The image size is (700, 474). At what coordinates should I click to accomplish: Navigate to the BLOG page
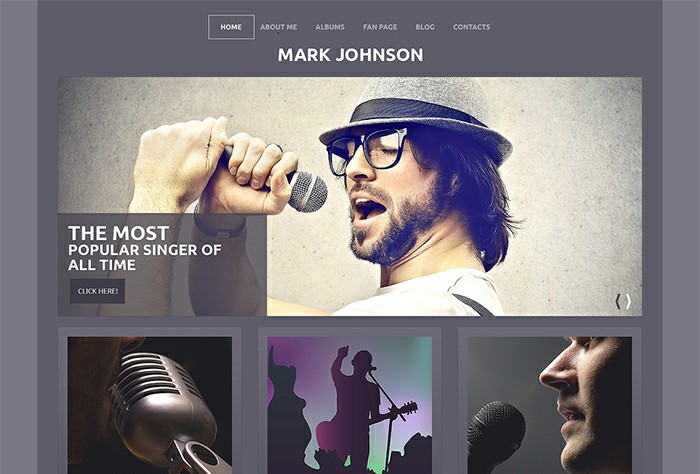(x=425, y=27)
